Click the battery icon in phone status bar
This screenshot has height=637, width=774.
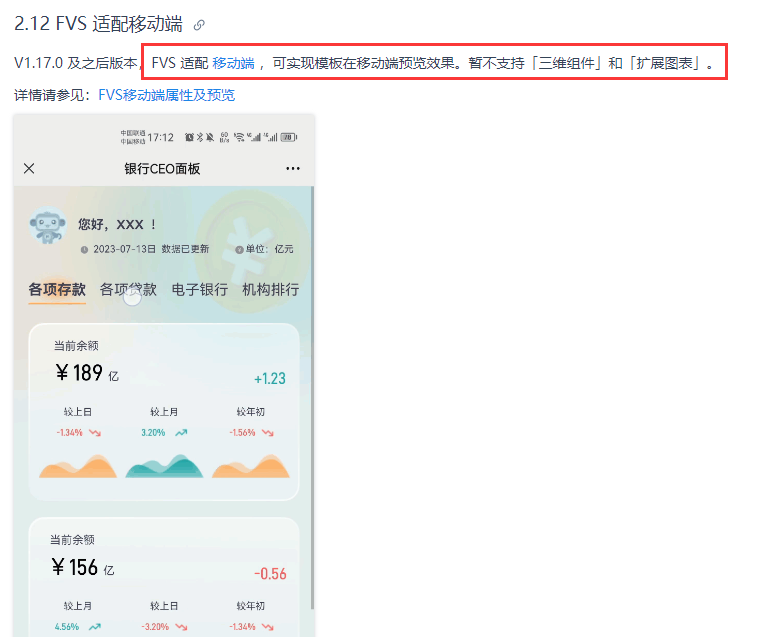289,137
